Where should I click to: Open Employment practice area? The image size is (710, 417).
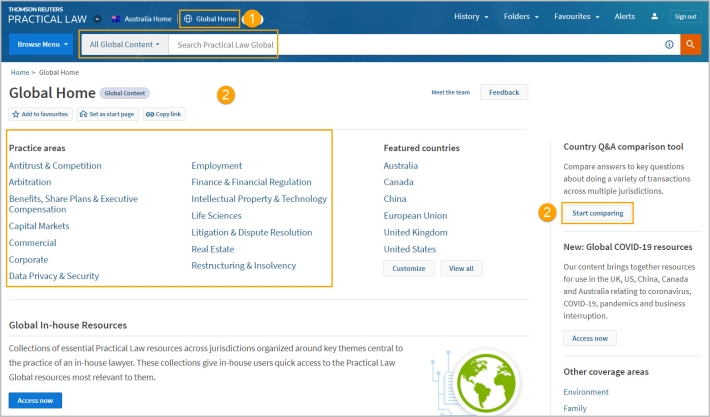pyautogui.click(x=216, y=166)
